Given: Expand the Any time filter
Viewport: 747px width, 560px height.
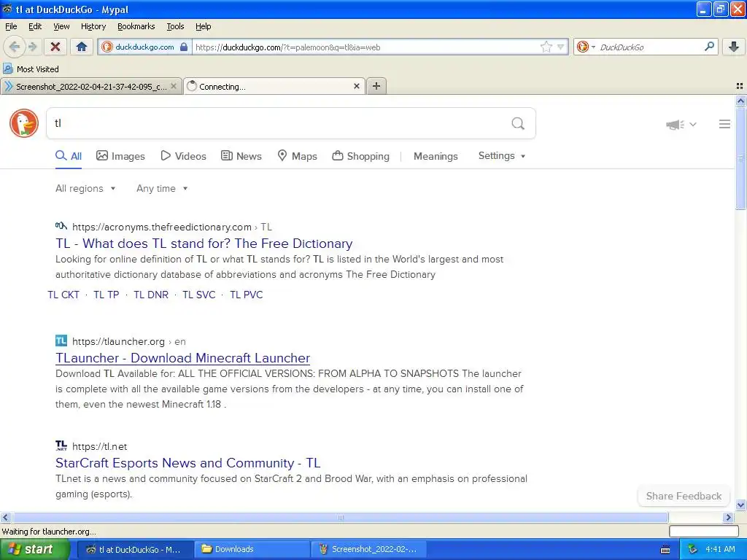Looking at the screenshot, I should point(162,189).
